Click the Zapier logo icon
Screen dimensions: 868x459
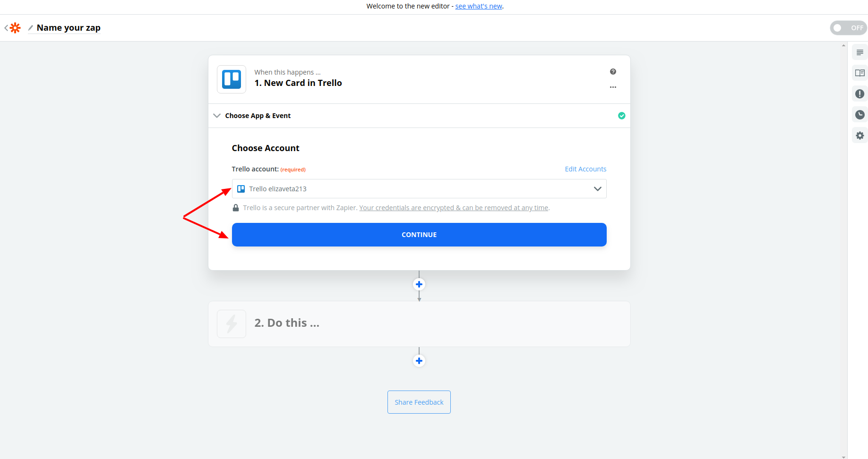(16, 28)
